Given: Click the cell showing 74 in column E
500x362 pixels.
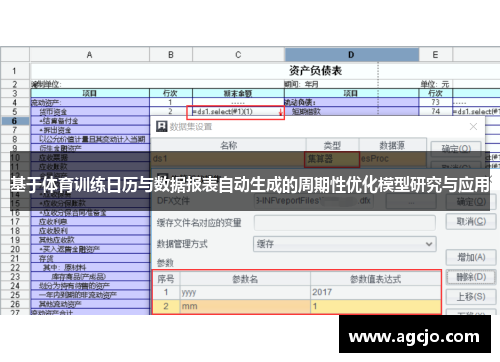Looking at the screenshot, I should 435,112.
